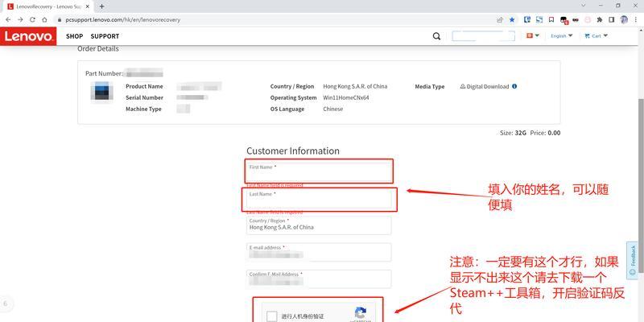Open the tab search chevron in title bar

[x=583, y=6]
